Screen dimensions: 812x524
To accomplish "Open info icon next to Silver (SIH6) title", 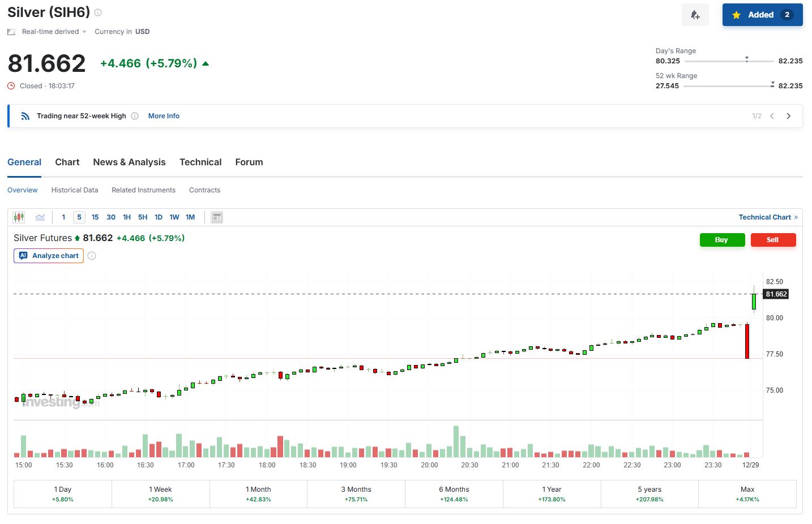I will pyautogui.click(x=98, y=12).
